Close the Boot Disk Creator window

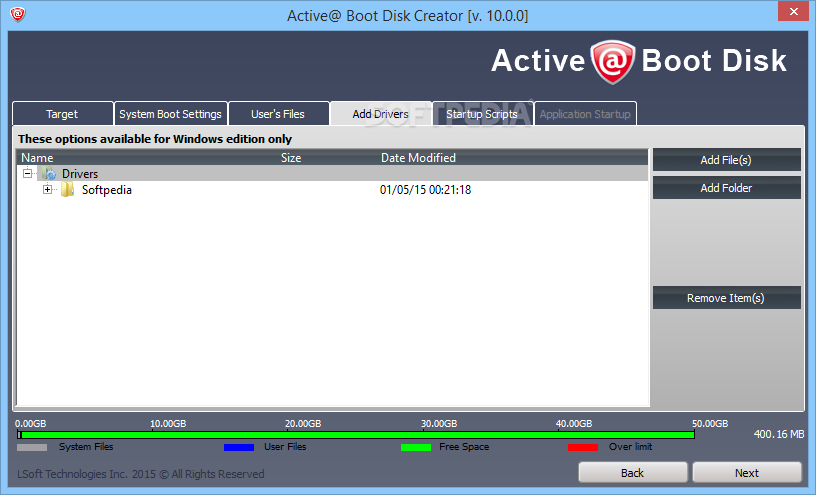click(794, 11)
